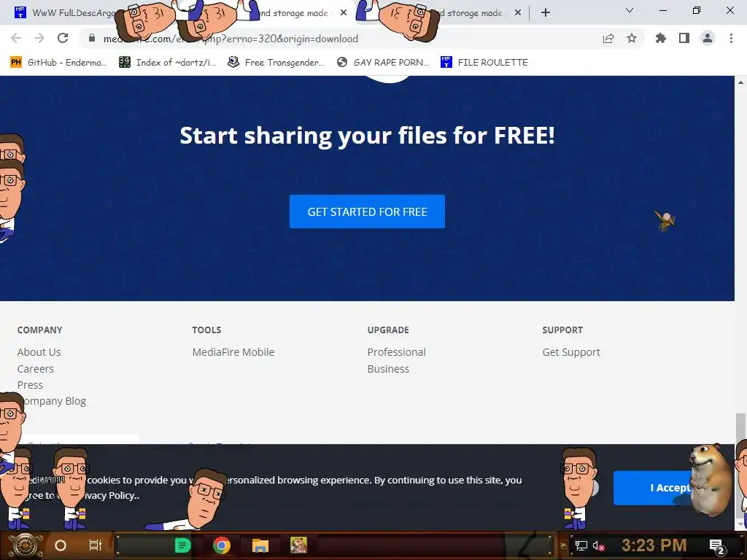
Task: Open MediaFire Mobile link
Action: (233, 352)
